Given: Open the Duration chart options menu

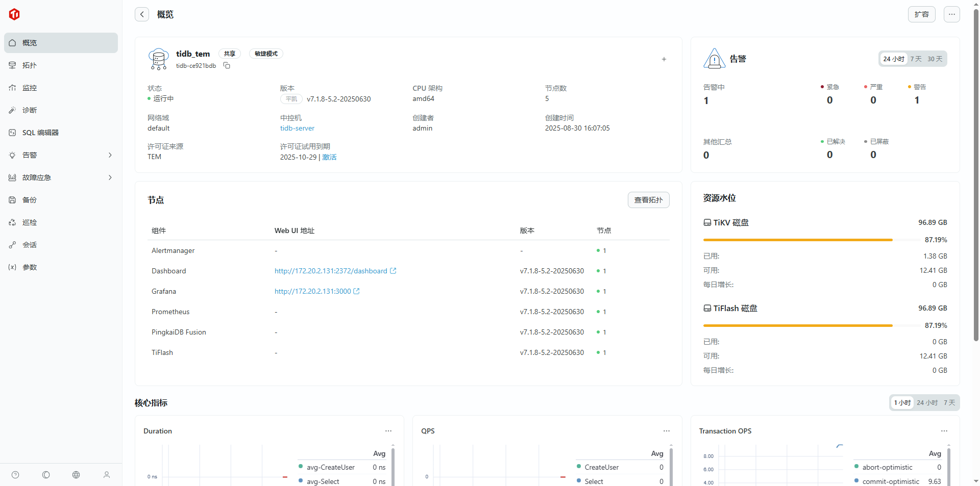Looking at the screenshot, I should pos(388,431).
